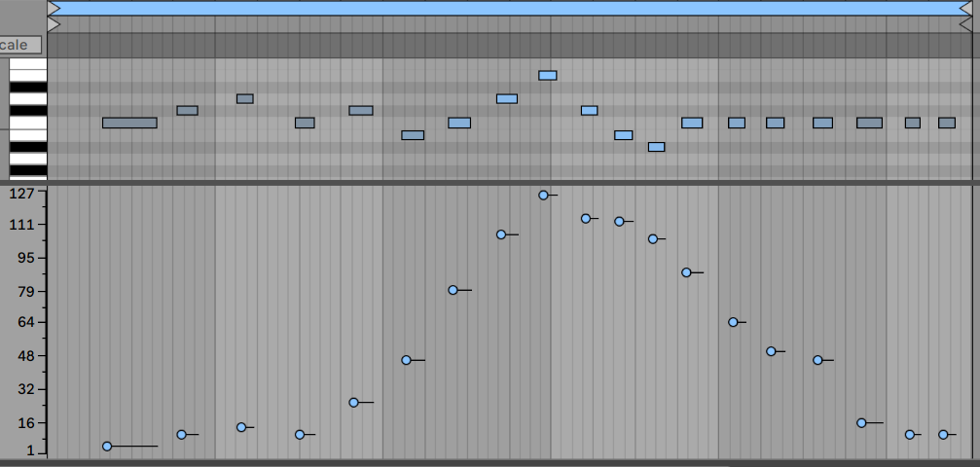
Task: Click the gray clip start marker below the loop brace
Action: pyautogui.click(x=54, y=24)
